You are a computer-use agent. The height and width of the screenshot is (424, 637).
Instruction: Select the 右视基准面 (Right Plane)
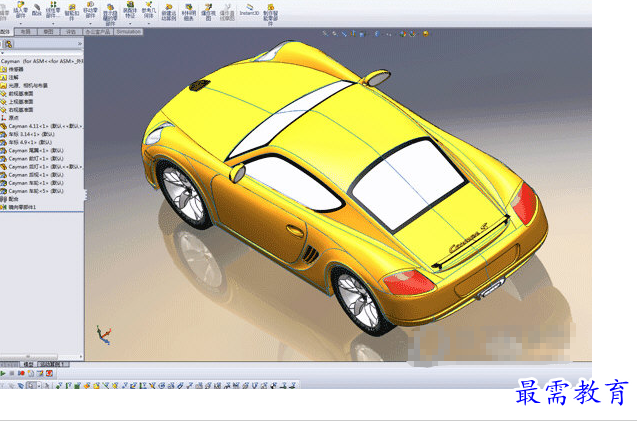[x=17, y=110]
